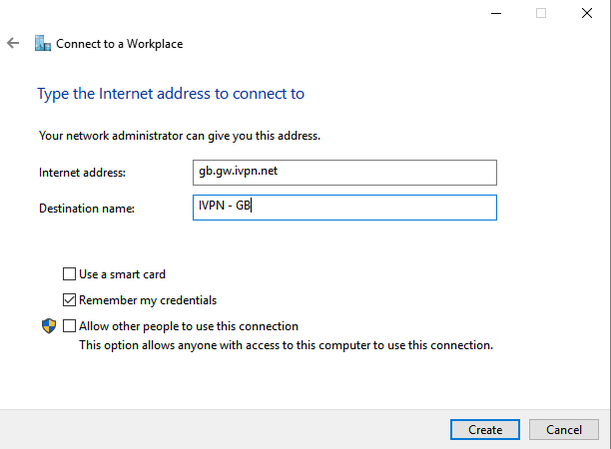Click the network administrator hint text

(x=180, y=135)
